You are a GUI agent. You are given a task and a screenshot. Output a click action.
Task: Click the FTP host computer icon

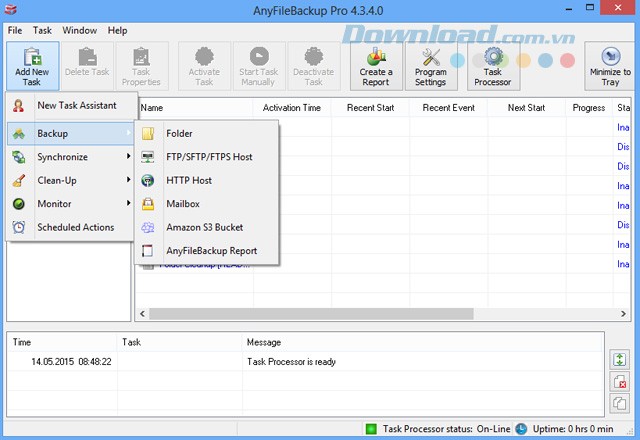148,157
